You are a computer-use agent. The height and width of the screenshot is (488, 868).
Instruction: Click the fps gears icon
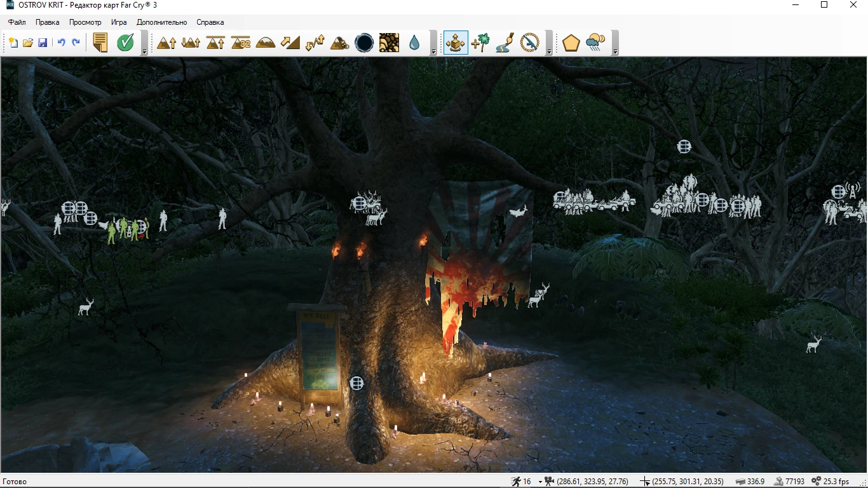tap(817, 482)
